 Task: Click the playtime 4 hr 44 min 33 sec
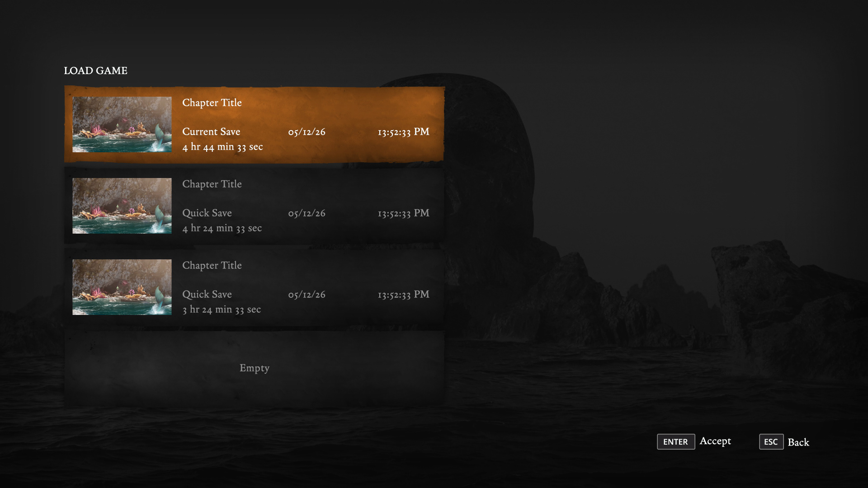coord(222,147)
